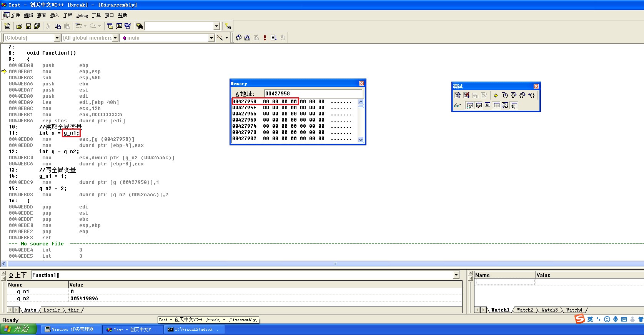This screenshot has height=335, width=644.
Task: Open QuickWatch using the glasses icon
Action: [457, 105]
